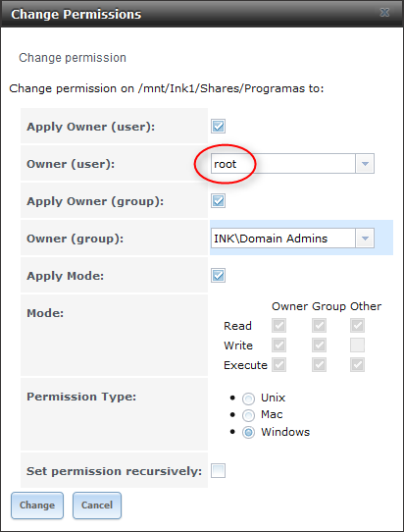Enable the Other Write mode checkbox
The height and width of the screenshot is (532, 404).
(x=358, y=346)
